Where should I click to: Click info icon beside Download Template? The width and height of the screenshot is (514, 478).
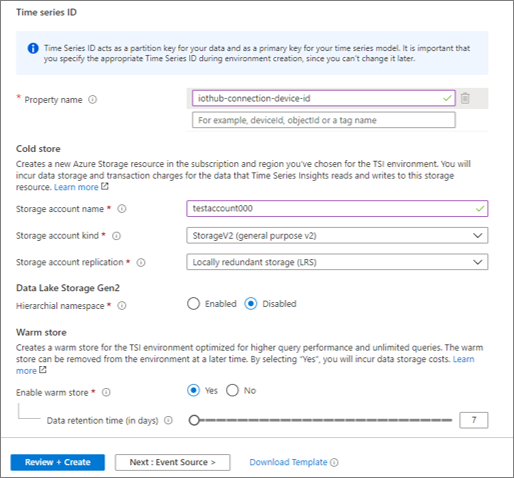334,462
